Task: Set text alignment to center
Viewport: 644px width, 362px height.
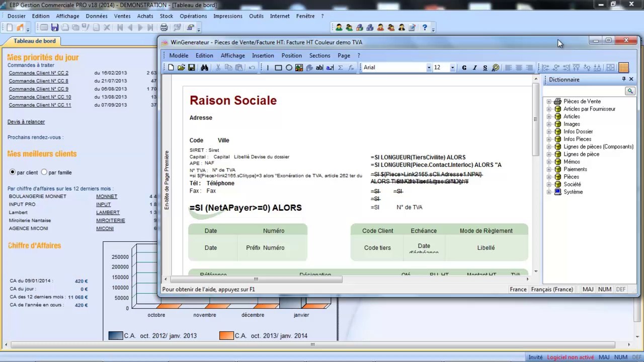Action: pyautogui.click(x=519, y=67)
